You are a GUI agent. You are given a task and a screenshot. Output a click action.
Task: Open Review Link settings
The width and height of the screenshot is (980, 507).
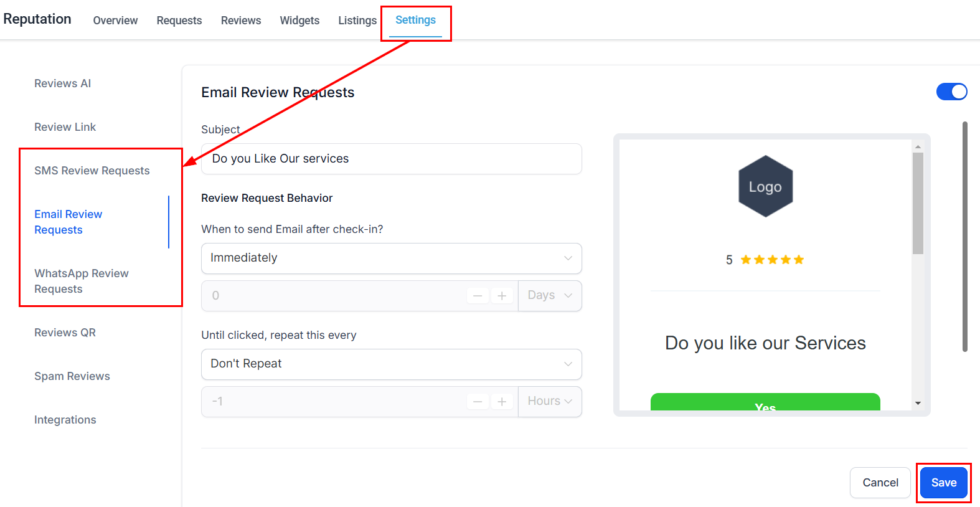click(x=65, y=127)
